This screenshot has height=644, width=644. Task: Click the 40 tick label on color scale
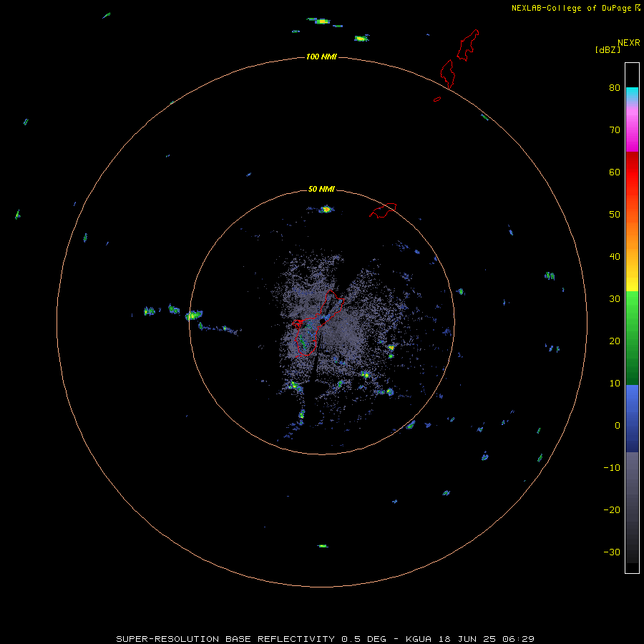point(615,257)
